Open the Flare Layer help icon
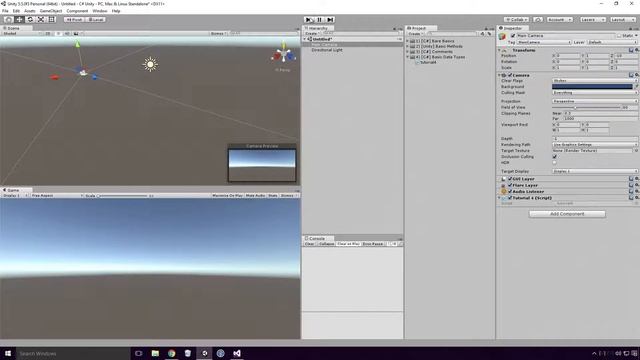 631,185
